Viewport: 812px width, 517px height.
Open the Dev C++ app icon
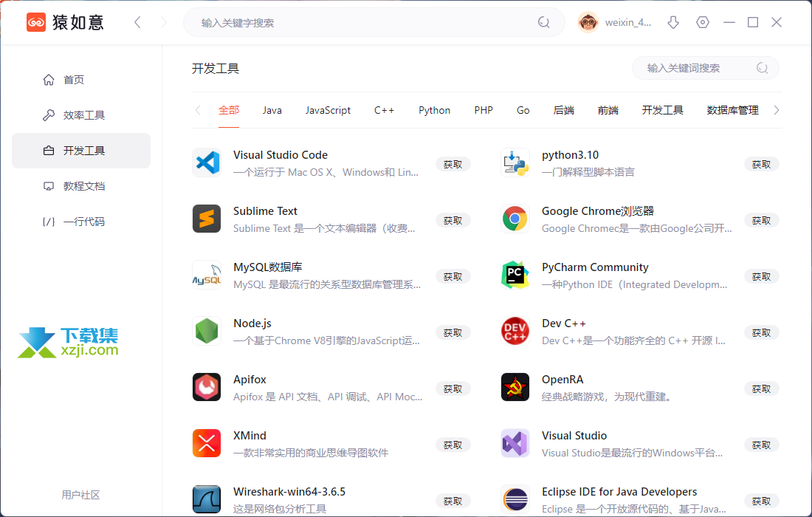(x=515, y=331)
